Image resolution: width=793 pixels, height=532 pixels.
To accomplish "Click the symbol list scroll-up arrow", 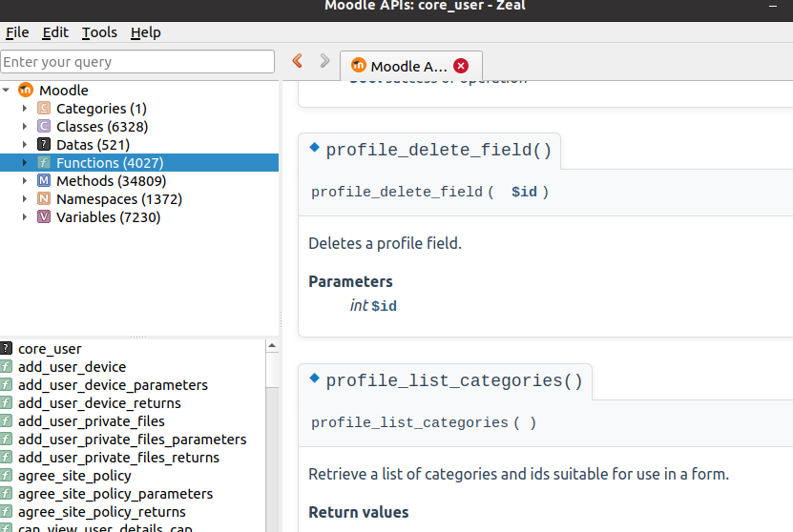I will [x=272, y=345].
